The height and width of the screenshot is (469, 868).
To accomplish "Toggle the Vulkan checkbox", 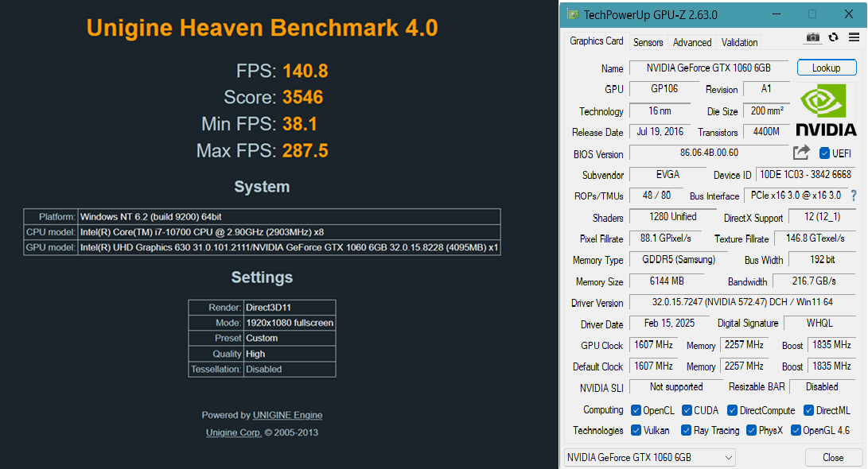I will [x=636, y=430].
